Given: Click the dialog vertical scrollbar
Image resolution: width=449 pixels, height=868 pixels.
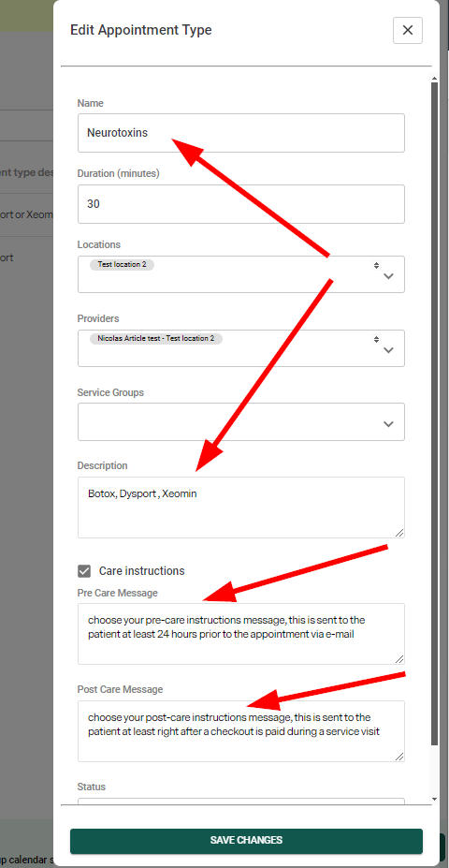Looking at the screenshot, I should pyautogui.click(x=435, y=413).
